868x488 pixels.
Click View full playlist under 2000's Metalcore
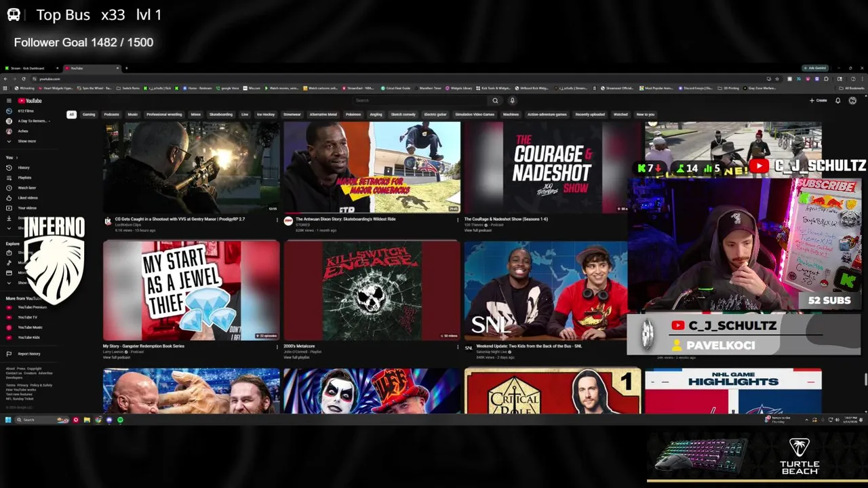(297, 357)
